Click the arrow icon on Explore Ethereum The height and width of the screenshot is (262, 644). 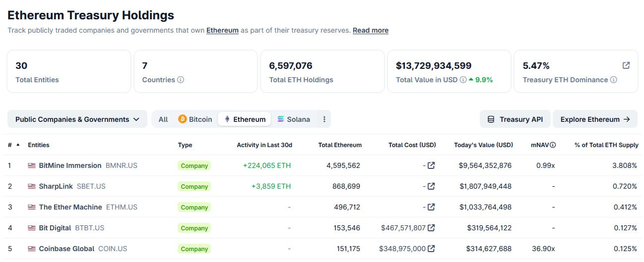coord(627,119)
